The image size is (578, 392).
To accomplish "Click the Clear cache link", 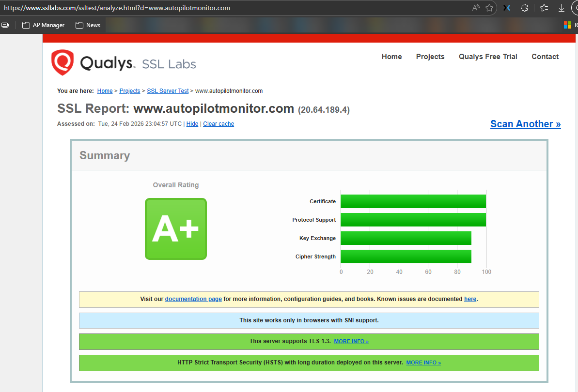I will click(219, 124).
